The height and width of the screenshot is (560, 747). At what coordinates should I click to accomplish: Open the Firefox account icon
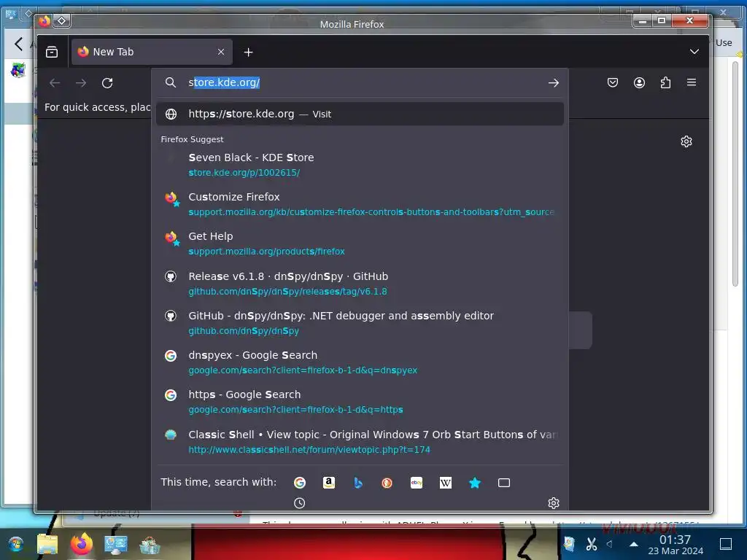(639, 83)
